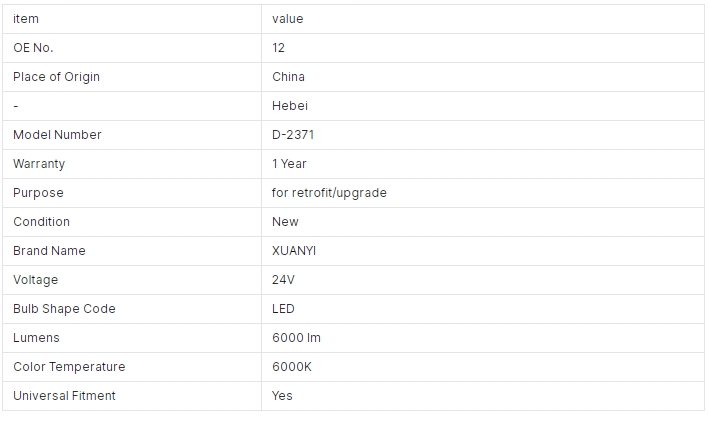
Task: Click the '24V' voltage value
Action: pyautogui.click(x=284, y=279)
